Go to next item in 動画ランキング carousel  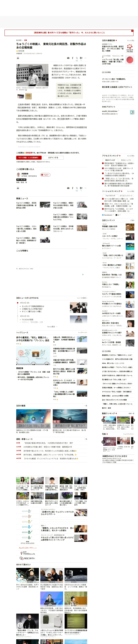click(x=133, y=420)
